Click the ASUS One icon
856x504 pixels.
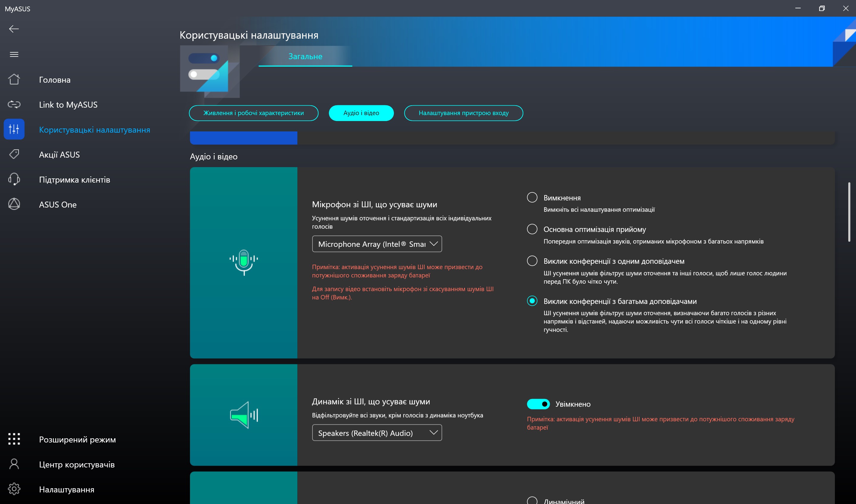14,204
